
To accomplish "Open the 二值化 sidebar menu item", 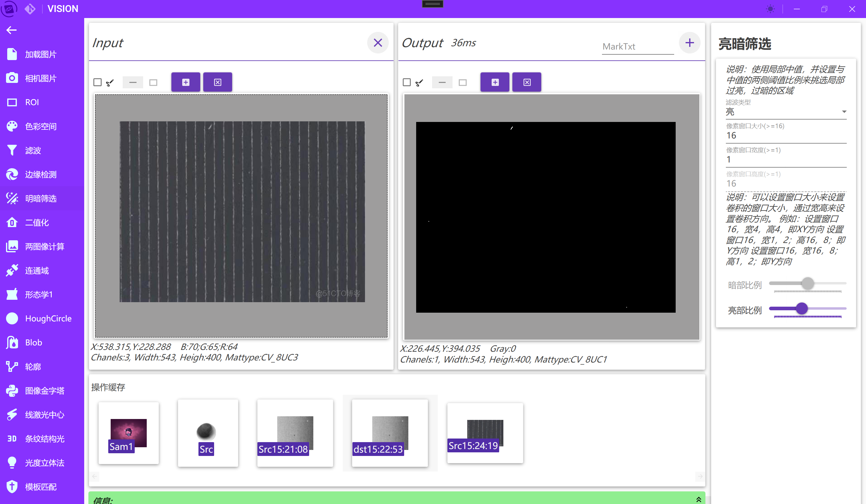I will (37, 223).
